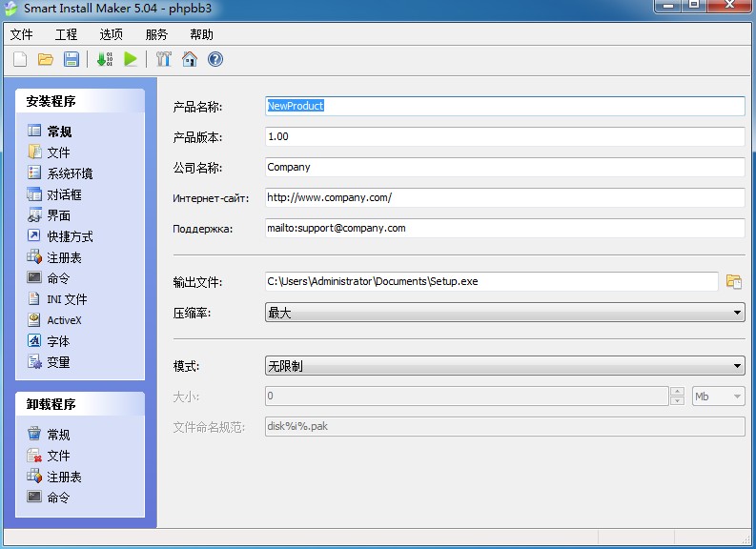The image size is (756, 549).
Task: Click the 产品版本 field showing 1.00
Action: coord(505,136)
